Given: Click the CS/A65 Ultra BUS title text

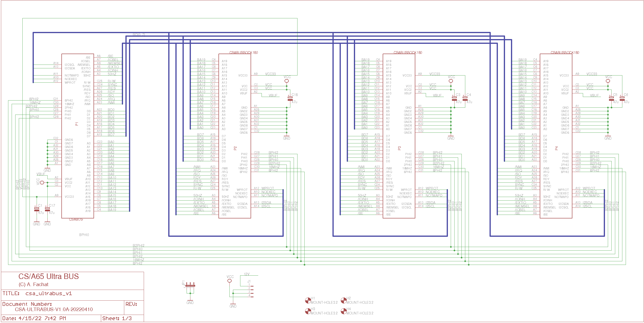Looking at the screenshot, I should point(49,277).
